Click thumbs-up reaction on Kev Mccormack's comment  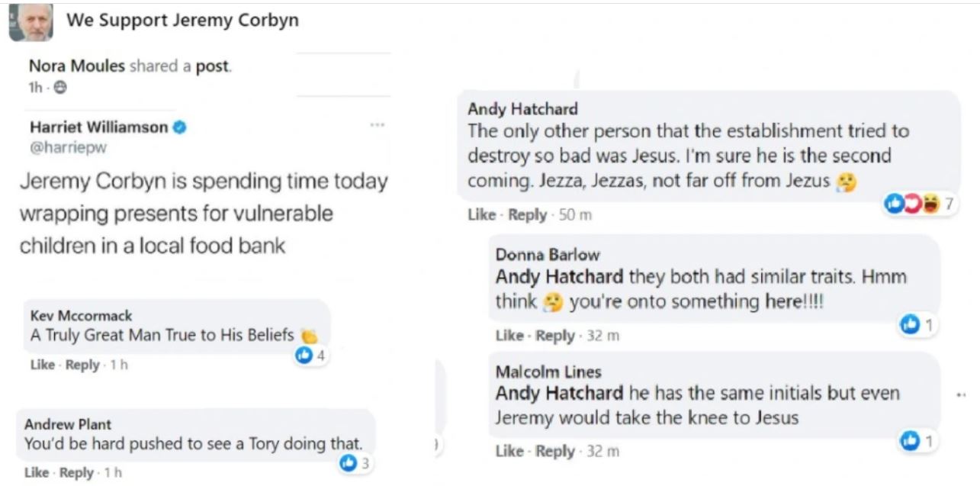tap(304, 355)
